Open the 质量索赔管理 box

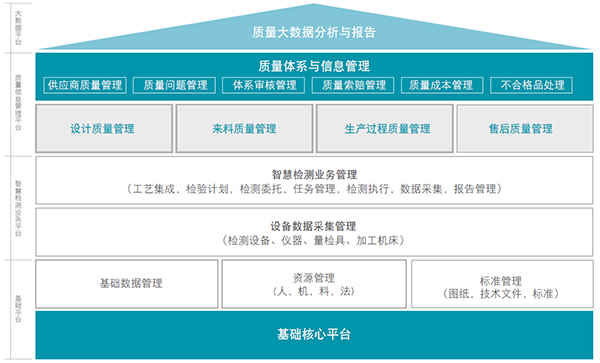353,85
